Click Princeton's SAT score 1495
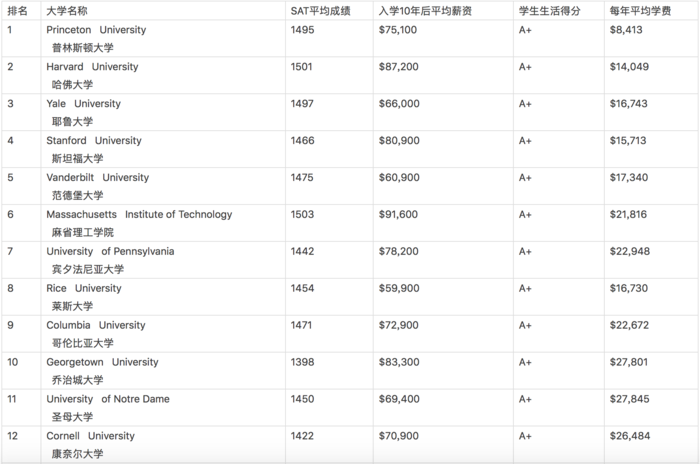 (x=302, y=30)
